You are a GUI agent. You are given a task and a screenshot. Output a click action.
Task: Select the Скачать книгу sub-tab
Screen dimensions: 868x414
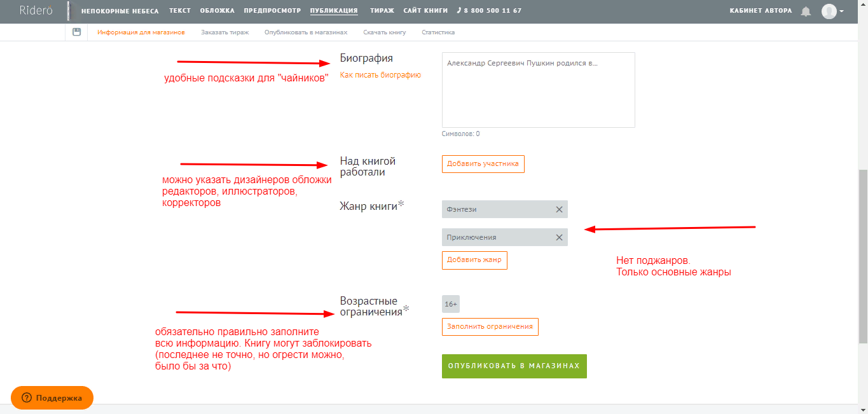[x=384, y=32]
